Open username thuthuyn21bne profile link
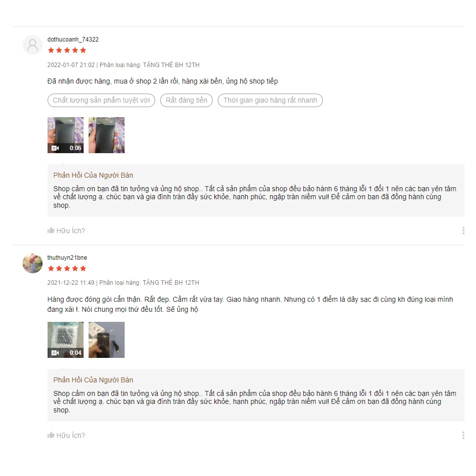The width and height of the screenshot is (476, 476). click(x=67, y=258)
